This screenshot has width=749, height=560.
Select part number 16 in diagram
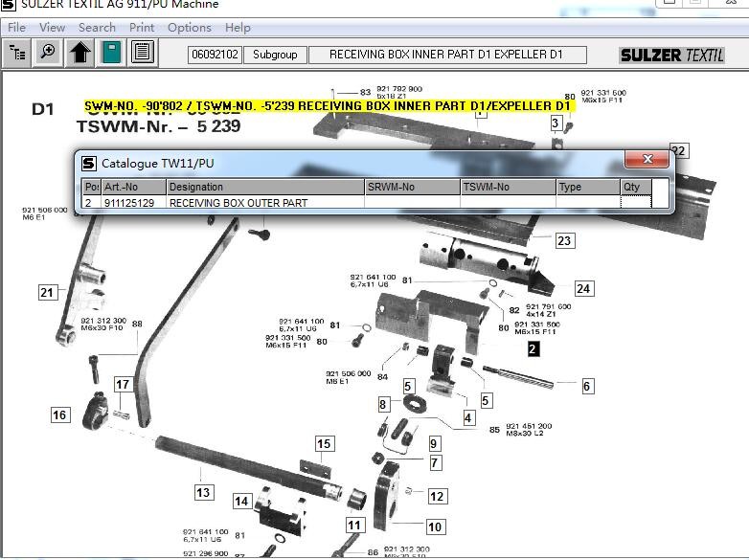tap(60, 414)
